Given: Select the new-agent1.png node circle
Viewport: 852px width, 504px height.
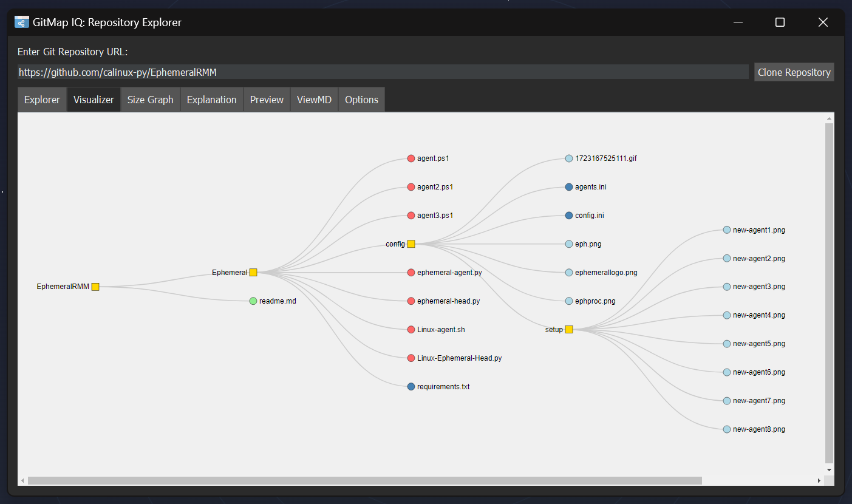Looking at the screenshot, I should click(727, 230).
